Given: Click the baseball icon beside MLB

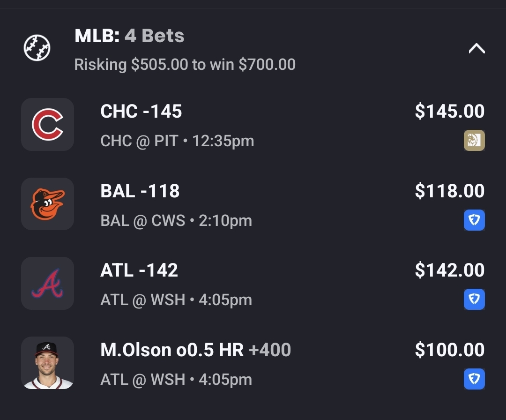Looking at the screenshot, I should pyautogui.click(x=37, y=48).
